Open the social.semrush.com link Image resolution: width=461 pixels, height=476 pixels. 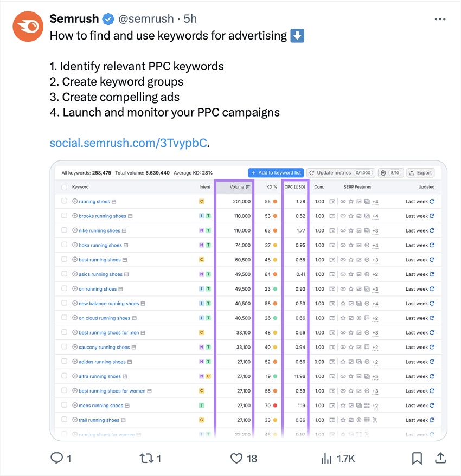coord(128,143)
